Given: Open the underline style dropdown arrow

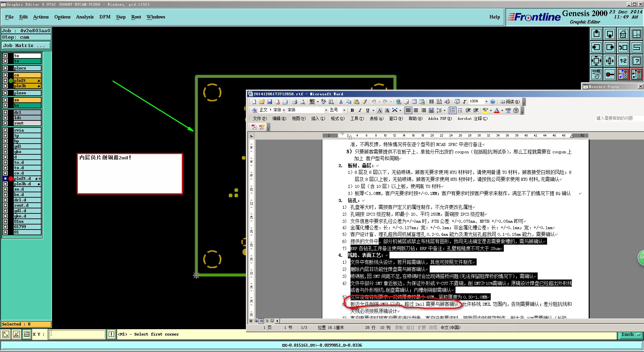Looking at the screenshot, I should [373, 110].
